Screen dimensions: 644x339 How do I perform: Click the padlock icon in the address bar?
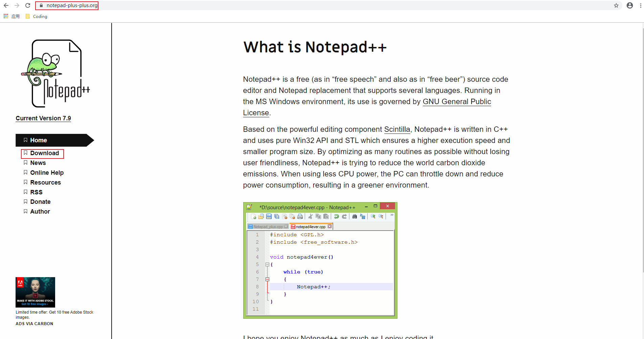[x=41, y=5]
